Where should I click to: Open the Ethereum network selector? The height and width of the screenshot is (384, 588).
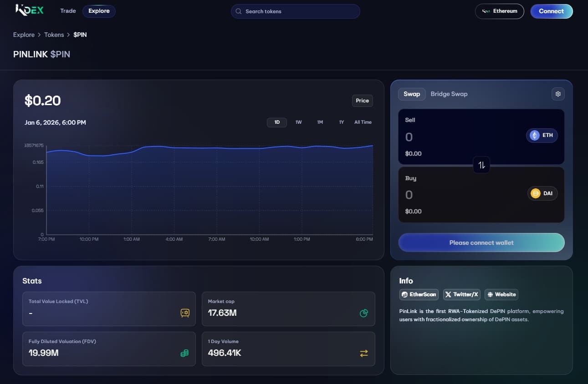click(499, 11)
